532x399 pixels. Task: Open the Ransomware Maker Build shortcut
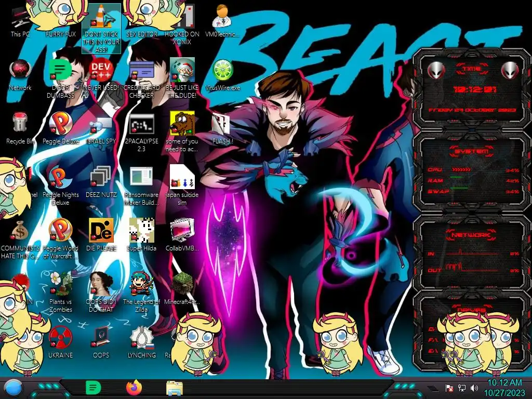(x=141, y=186)
